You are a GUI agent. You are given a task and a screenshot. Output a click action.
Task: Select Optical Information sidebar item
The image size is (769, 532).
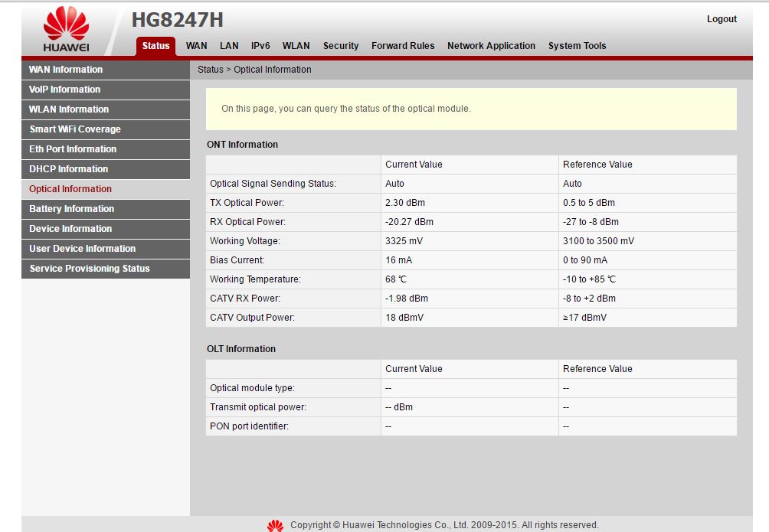pyautogui.click(x=106, y=189)
